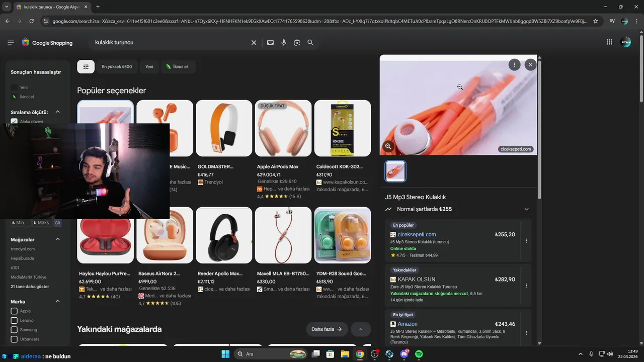Open the GOLDMASTER headphone product image

click(x=224, y=128)
